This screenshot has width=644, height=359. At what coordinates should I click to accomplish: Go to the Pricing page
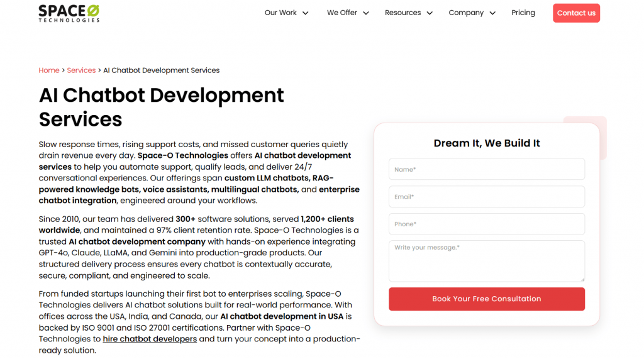523,13
